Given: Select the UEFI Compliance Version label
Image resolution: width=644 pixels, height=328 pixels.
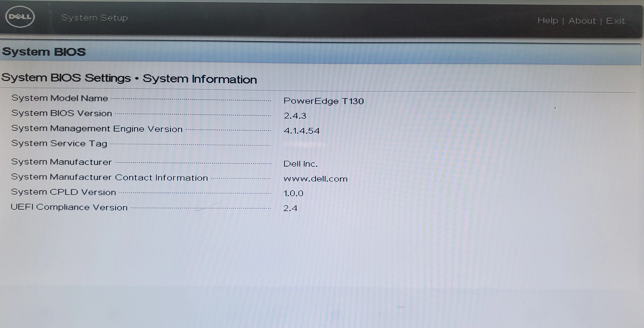Looking at the screenshot, I should 69,207.
